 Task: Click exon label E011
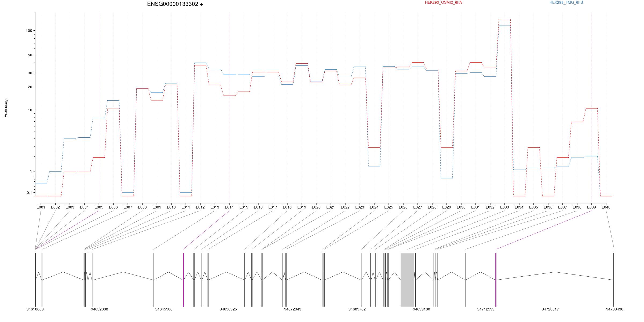tap(186, 207)
